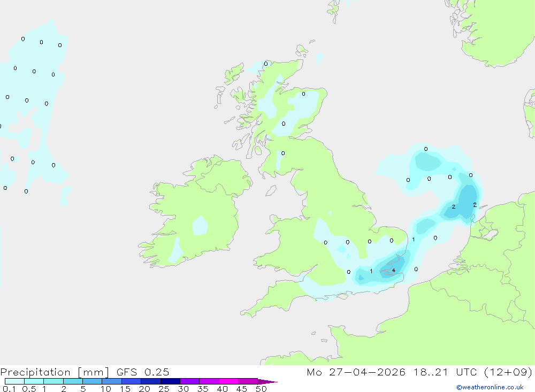Click the '0.5' legend scale label
The height and width of the screenshot is (392, 535).
[29, 389]
